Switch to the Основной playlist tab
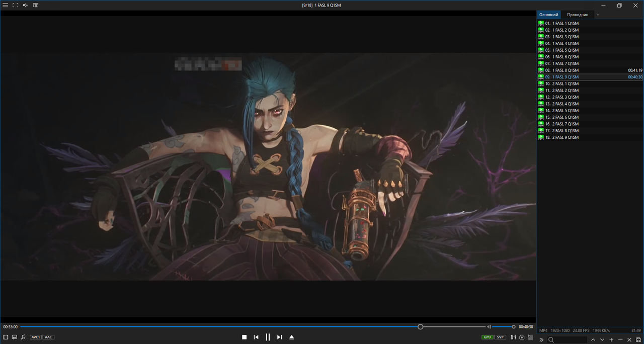The width and height of the screenshot is (644, 344). [548, 15]
